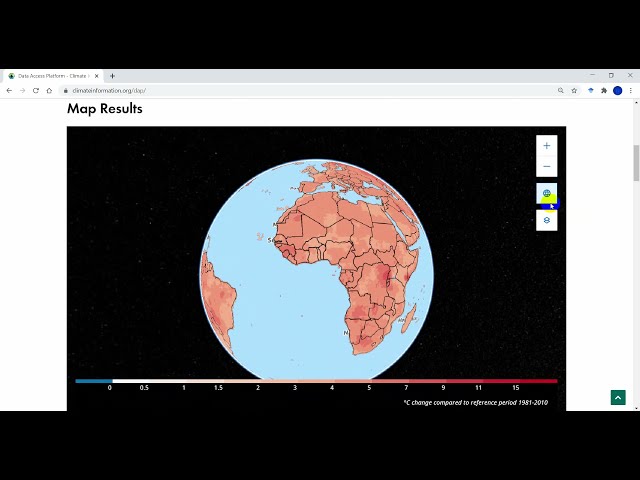Reload the current page
The height and width of the screenshot is (480, 640).
pos(36,91)
